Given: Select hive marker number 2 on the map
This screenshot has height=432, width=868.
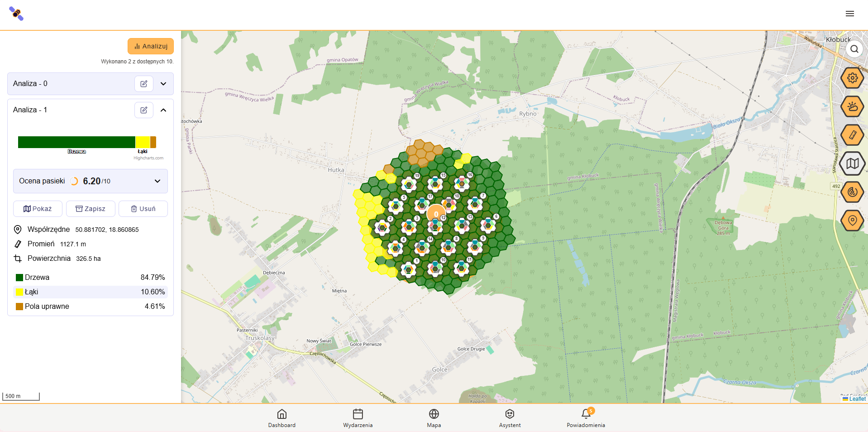Looking at the screenshot, I should pos(382,227).
